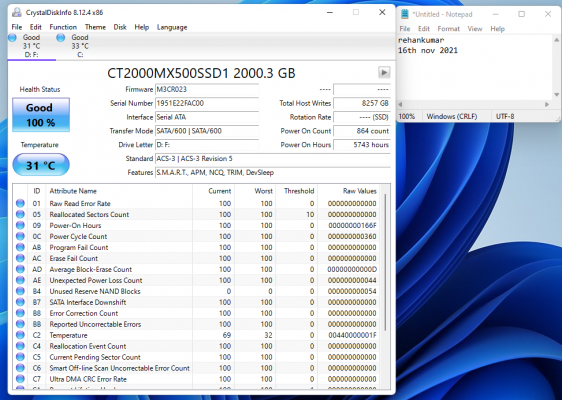Screen dimensions: 562x400
Task: Click 'Power-On Hours' attribute name
Action: [75, 225]
